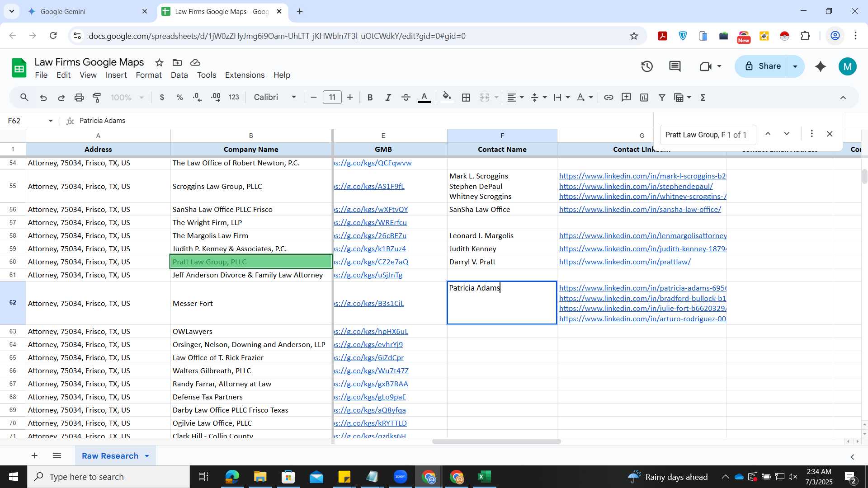Viewport: 868px width, 488px height.
Task: Go to previous find result
Action: 768,134
